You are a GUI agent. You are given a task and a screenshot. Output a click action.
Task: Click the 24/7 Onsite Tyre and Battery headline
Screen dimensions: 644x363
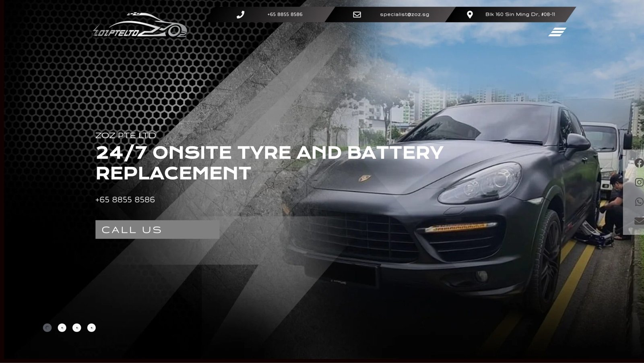(x=269, y=163)
